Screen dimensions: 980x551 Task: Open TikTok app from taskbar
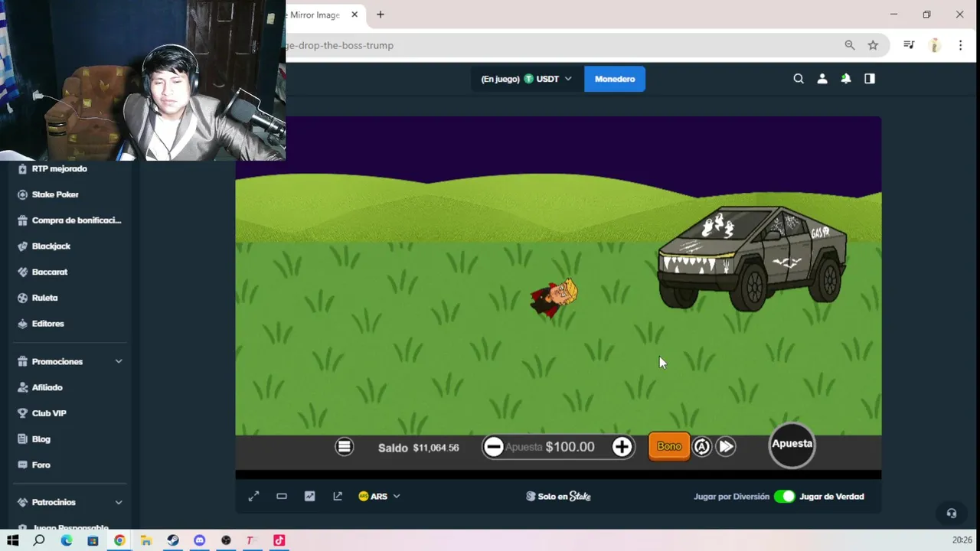[279, 540]
